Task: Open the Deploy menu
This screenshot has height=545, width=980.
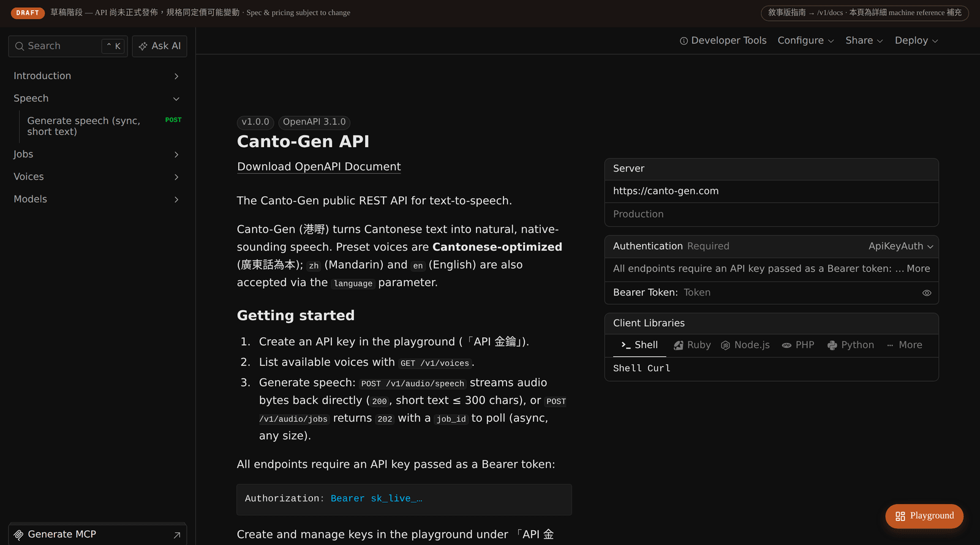Action: pos(916,40)
